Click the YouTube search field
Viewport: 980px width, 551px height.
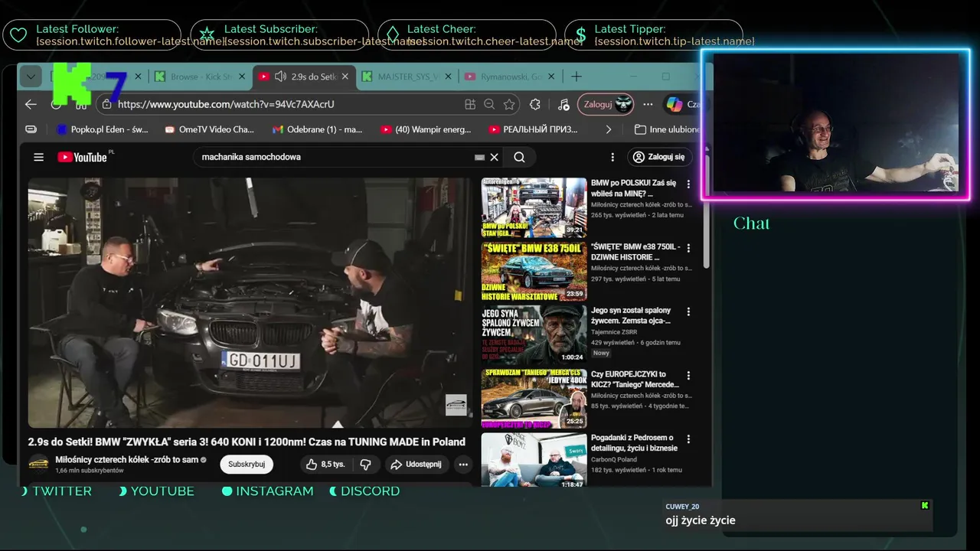click(x=333, y=157)
